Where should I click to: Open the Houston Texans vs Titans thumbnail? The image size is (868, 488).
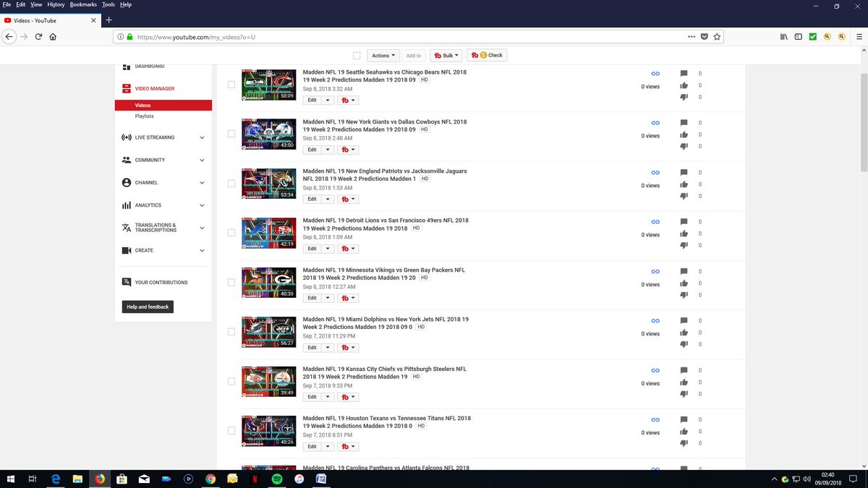click(x=269, y=430)
